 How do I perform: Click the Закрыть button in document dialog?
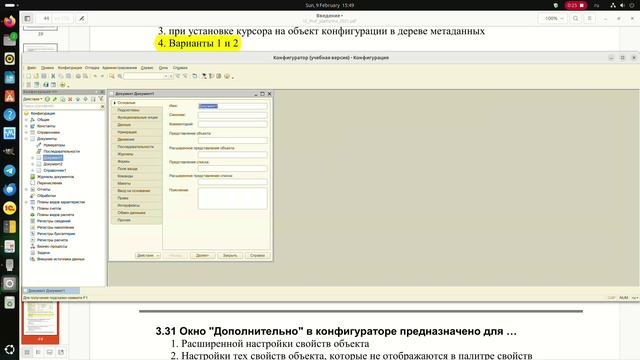pos(230,256)
